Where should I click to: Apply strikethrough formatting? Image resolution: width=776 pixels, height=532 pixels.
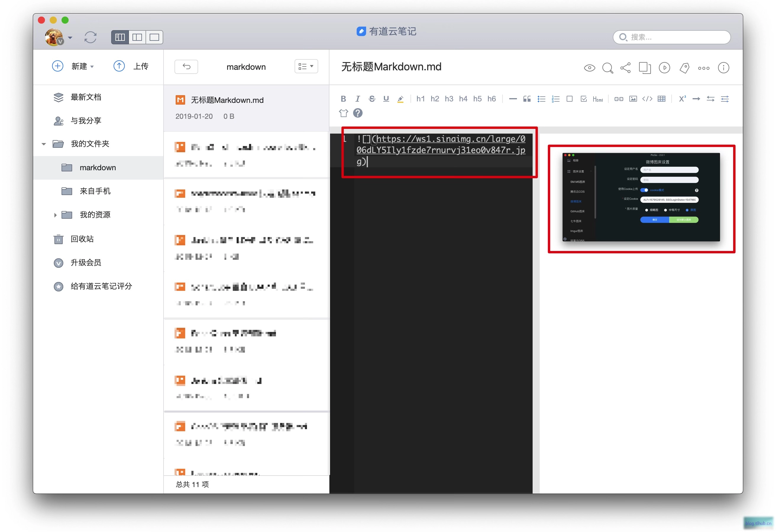372,99
